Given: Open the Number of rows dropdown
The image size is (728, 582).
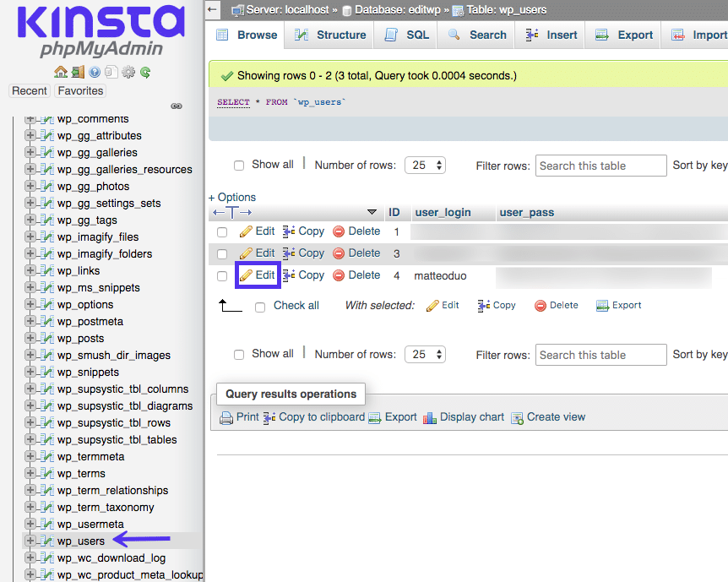Looking at the screenshot, I should 425,165.
